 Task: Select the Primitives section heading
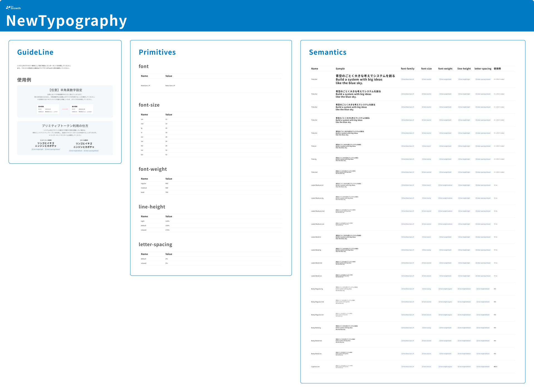(x=157, y=52)
